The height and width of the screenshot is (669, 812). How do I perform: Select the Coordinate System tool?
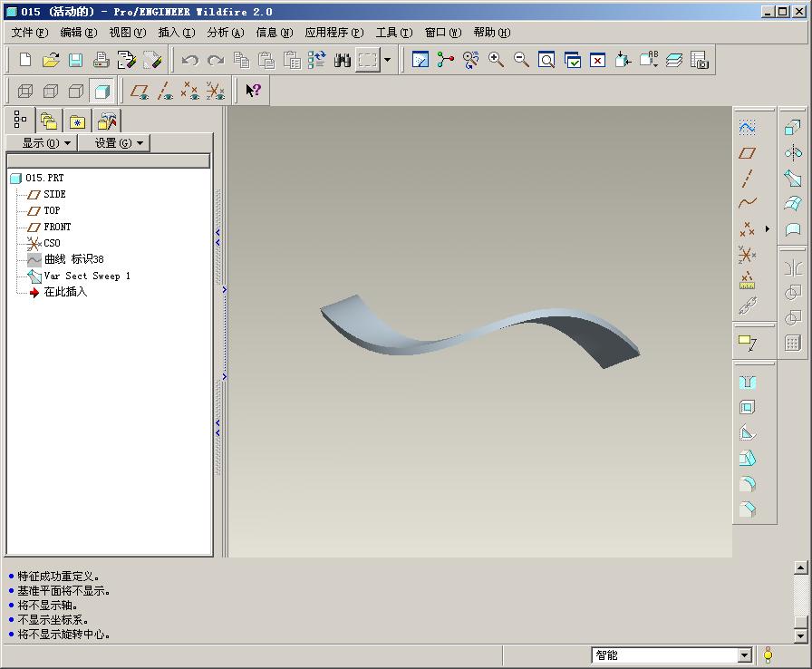[x=747, y=254]
